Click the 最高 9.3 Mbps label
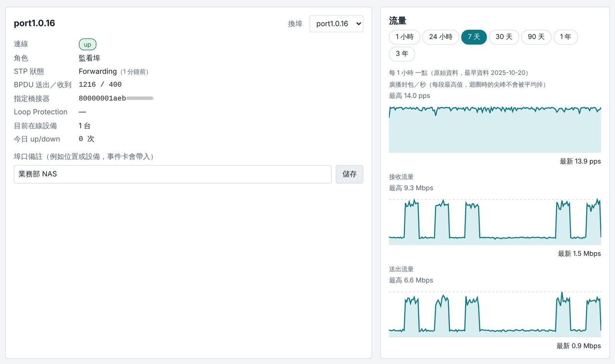 tap(411, 188)
